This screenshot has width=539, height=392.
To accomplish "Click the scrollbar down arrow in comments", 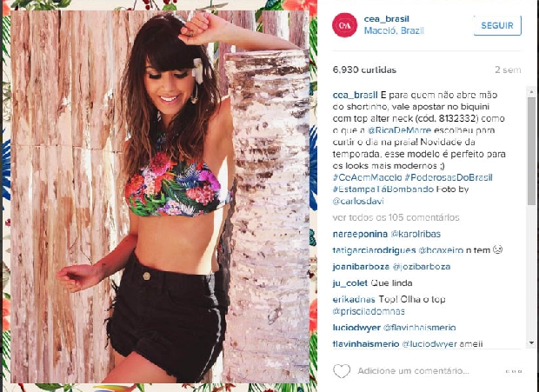I will click(531, 342).
